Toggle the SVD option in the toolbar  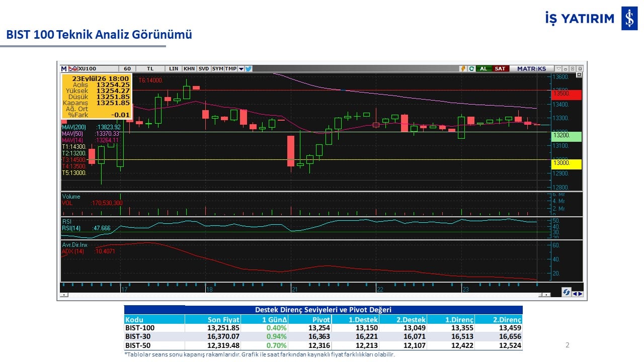click(x=204, y=69)
